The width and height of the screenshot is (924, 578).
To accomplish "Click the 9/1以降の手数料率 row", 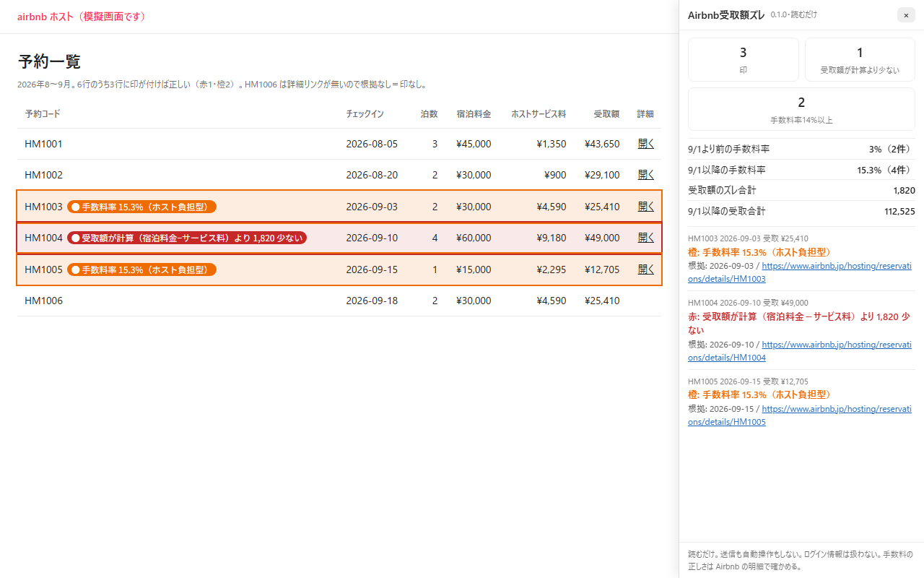I will [801, 170].
